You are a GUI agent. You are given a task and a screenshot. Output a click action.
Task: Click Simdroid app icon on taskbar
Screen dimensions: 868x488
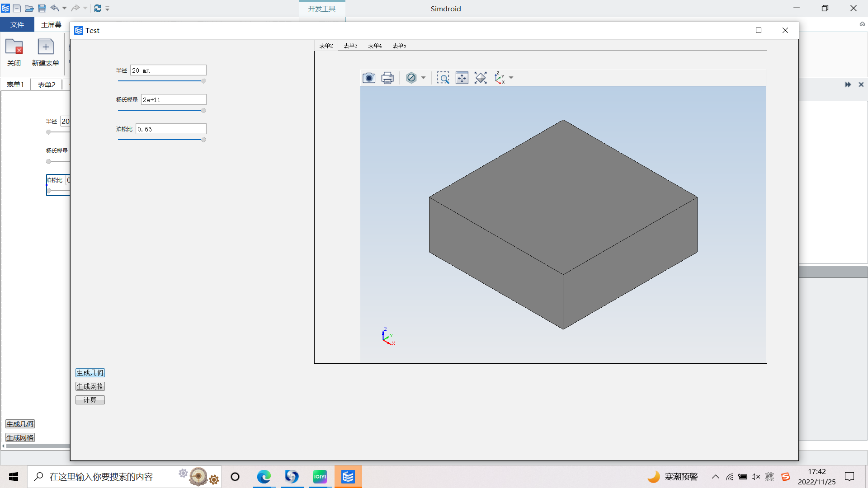348,477
